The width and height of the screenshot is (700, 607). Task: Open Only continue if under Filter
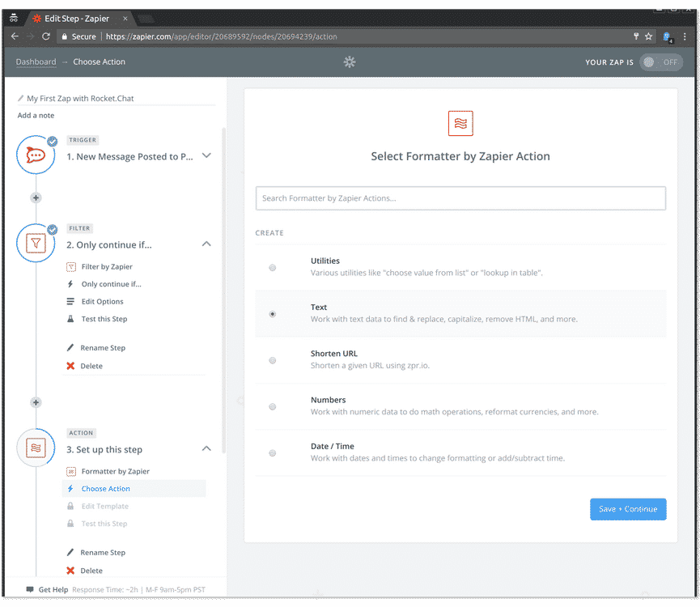point(111,284)
